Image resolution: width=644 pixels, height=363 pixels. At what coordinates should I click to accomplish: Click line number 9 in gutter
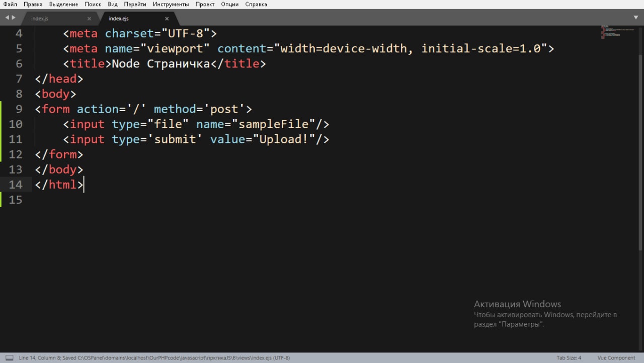[19, 109]
